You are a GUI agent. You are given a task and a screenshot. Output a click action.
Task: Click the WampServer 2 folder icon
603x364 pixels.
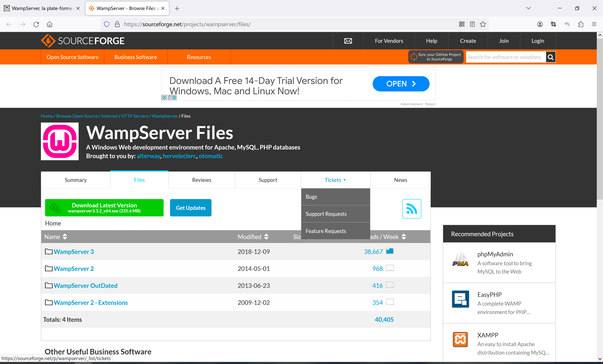(x=49, y=269)
